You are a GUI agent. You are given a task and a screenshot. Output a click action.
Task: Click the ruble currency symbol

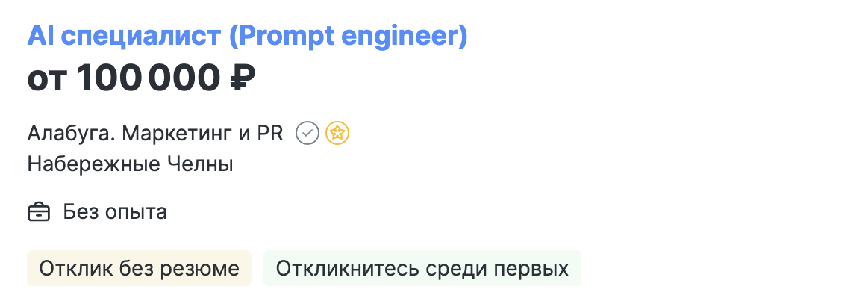click(x=243, y=78)
